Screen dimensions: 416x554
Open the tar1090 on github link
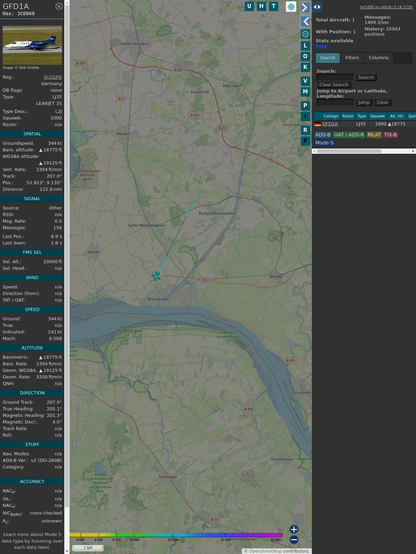point(386,7)
